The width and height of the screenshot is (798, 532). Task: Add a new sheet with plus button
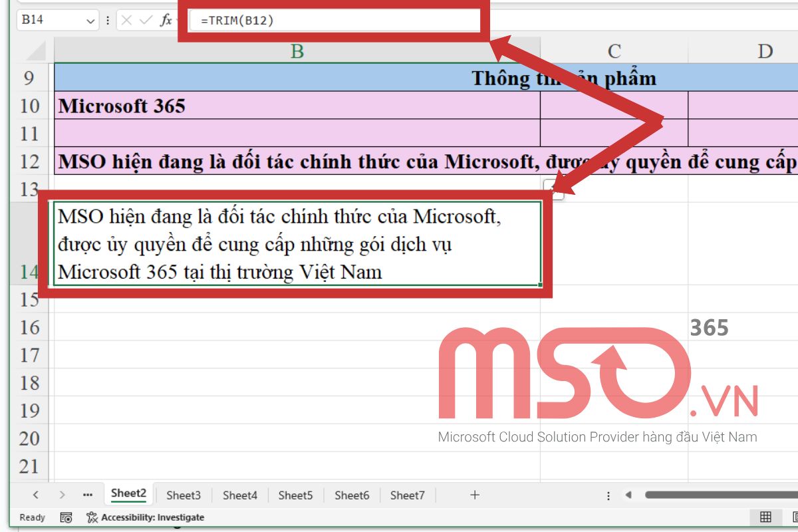pos(474,495)
